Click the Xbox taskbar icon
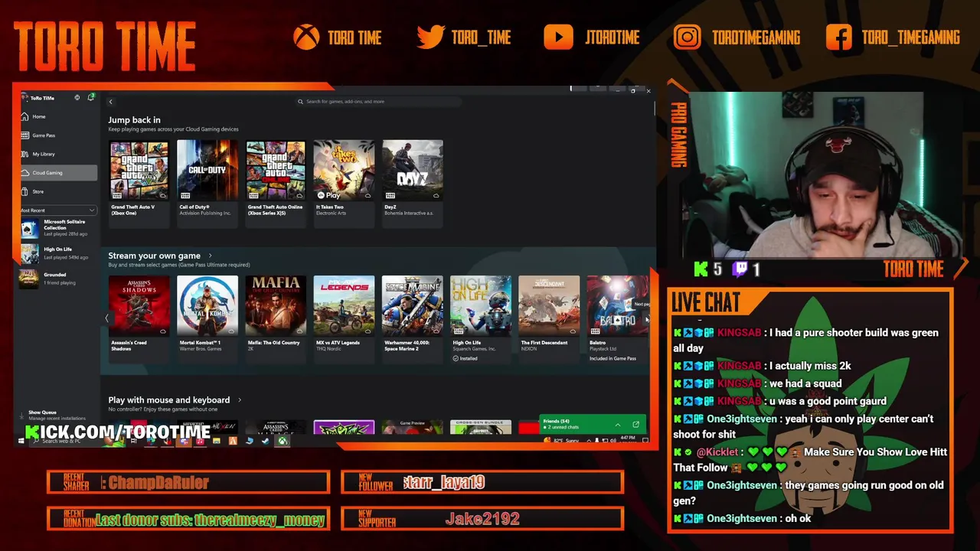This screenshot has width=980, height=551. pyautogui.click(x=283, y=441)
